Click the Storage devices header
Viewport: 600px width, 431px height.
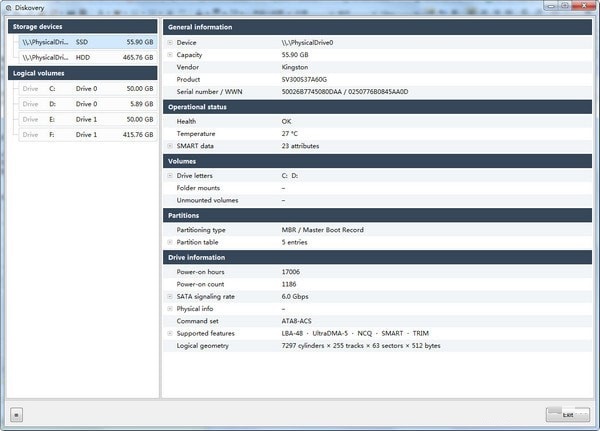click(x=82, y=26)
